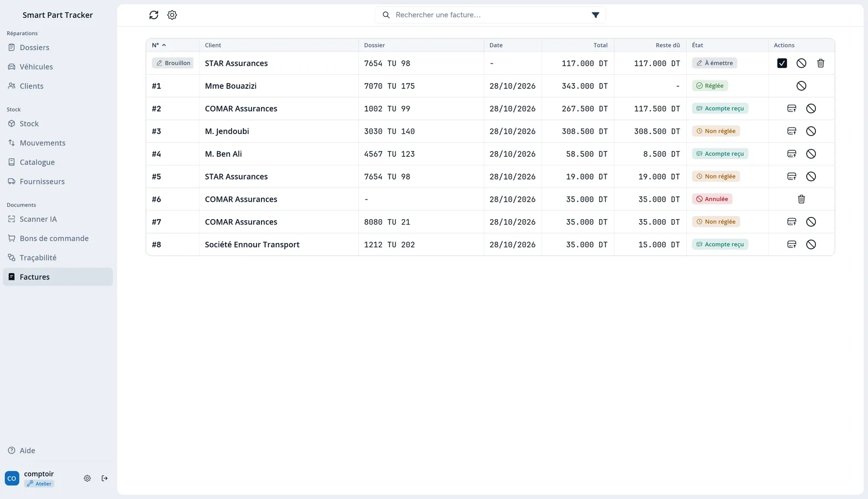Screen dimensions: 868x499
Task: Open the Clients section
Action: (x=58, y=86)
